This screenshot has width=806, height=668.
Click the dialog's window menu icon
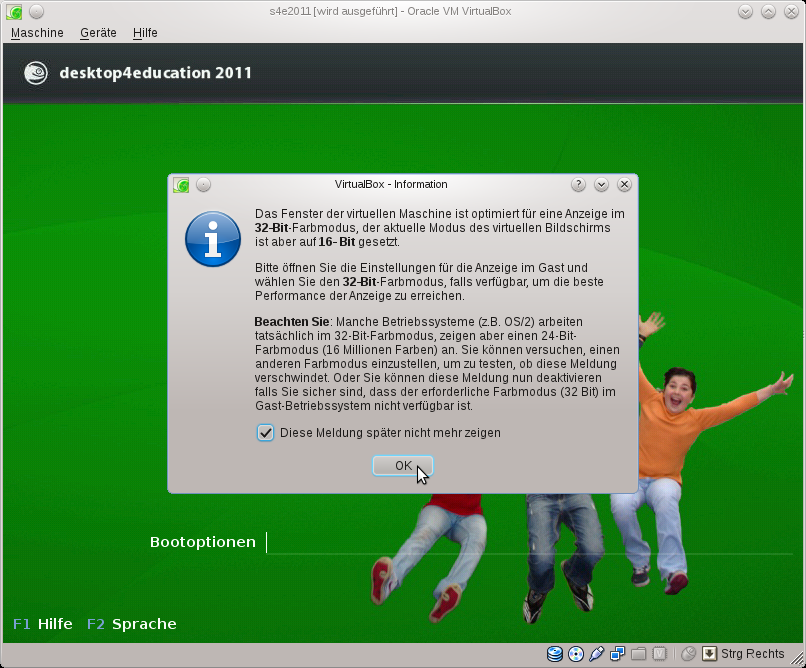pyautogui.click(x=181, y=185)
